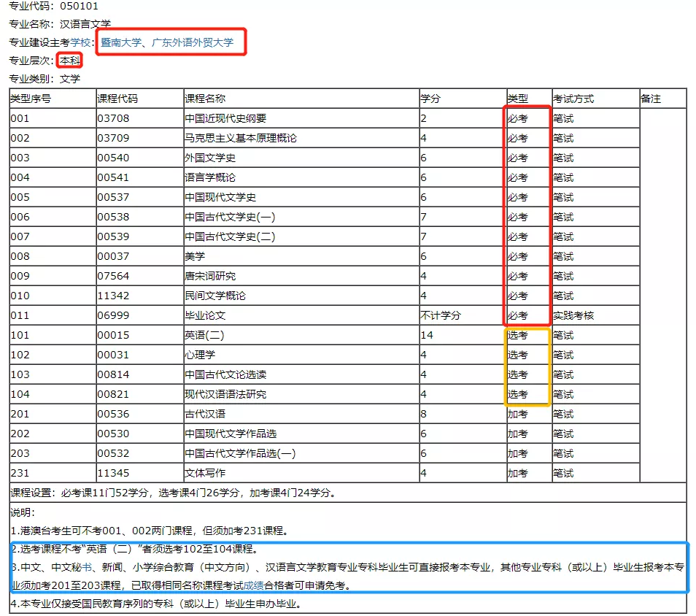Select course name 中国古代文学作品选(一)
696x616 pixels.
240,453
